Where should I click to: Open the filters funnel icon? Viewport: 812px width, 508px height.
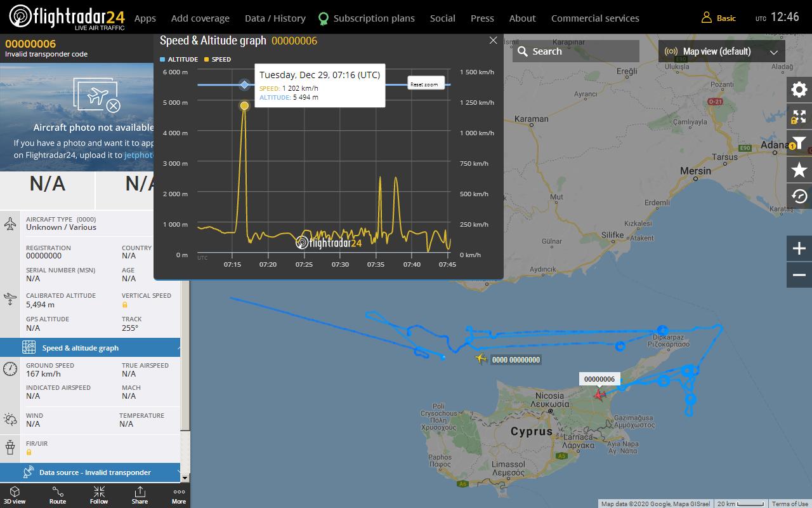pyautogui.click(x=799, y=143)
